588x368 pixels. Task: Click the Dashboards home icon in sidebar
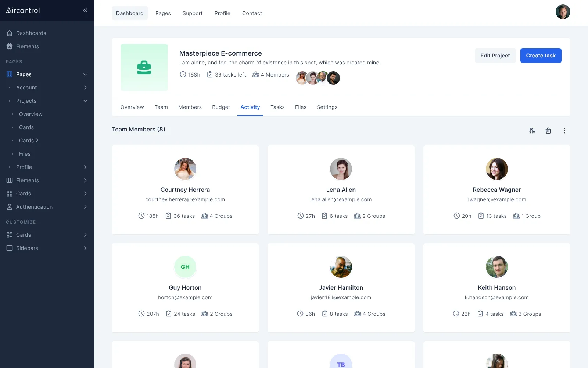[10, 33]
